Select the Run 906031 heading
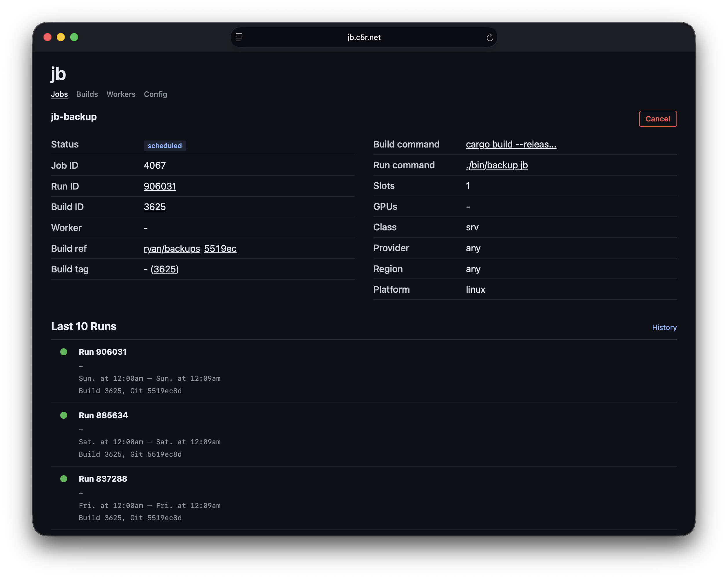Viewport: 728px width, 579px height. point(103,352)
